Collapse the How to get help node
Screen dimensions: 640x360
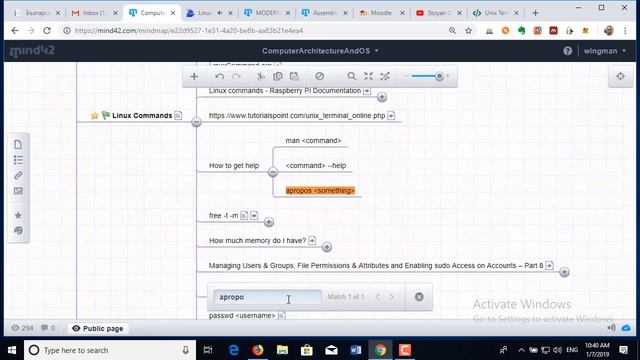click(273, 172)
